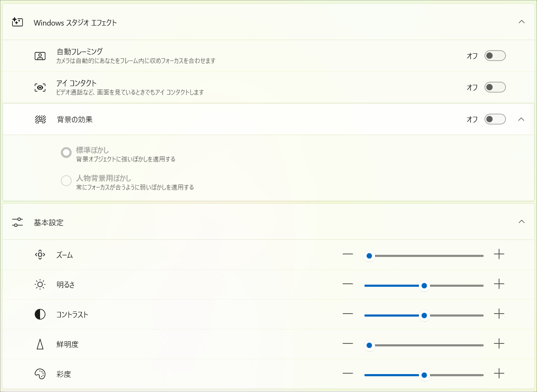
Task: Click the 鮮明度 slider track
Action: click(426, 345)
